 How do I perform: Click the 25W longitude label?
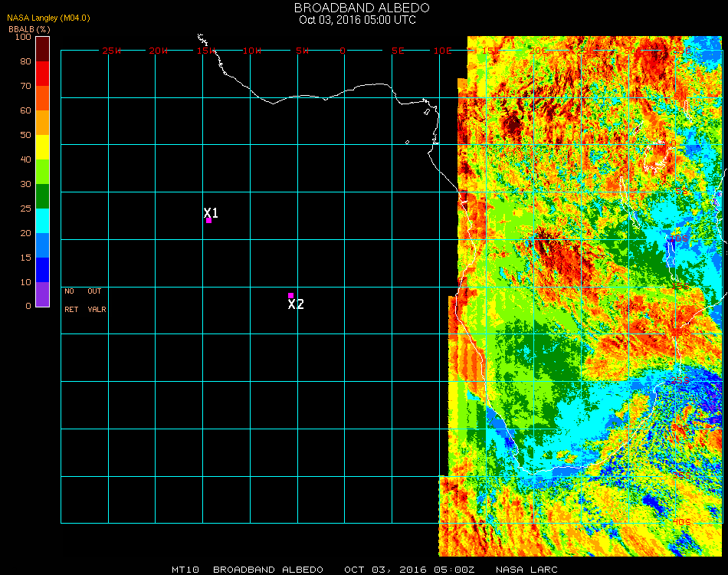112,51
